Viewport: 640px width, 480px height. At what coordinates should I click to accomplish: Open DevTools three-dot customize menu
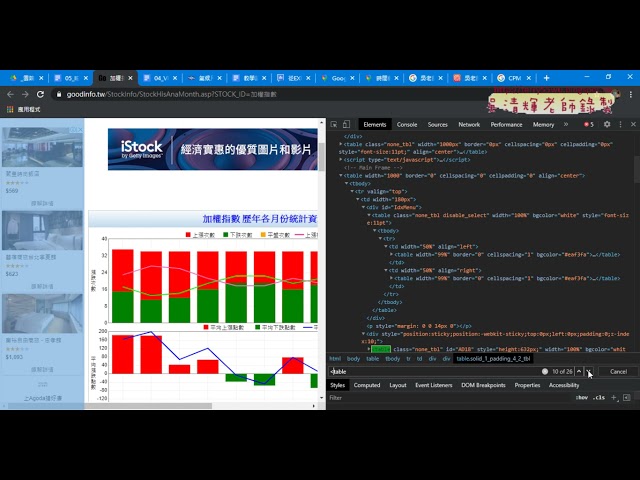pyautogui.click(x=620, y=124)
